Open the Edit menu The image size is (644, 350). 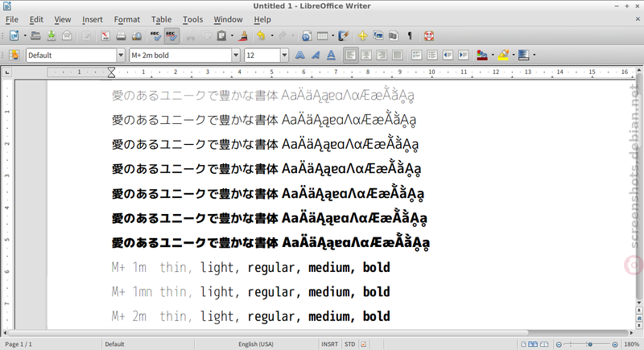(x=36, y=19)
